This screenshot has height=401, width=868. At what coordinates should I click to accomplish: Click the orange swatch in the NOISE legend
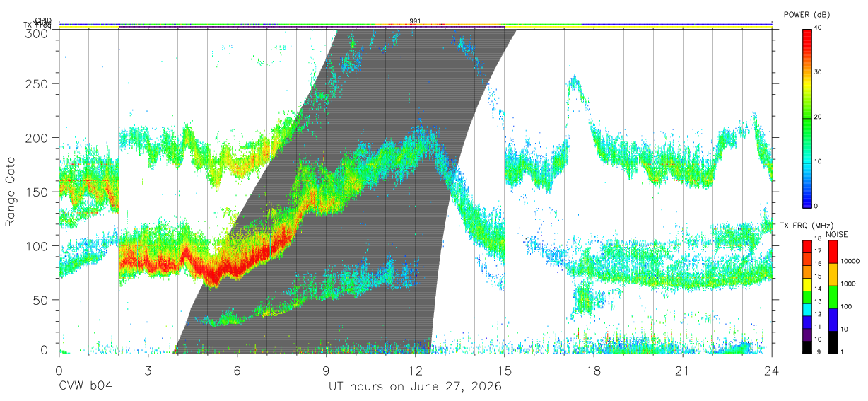click(832, 274)
